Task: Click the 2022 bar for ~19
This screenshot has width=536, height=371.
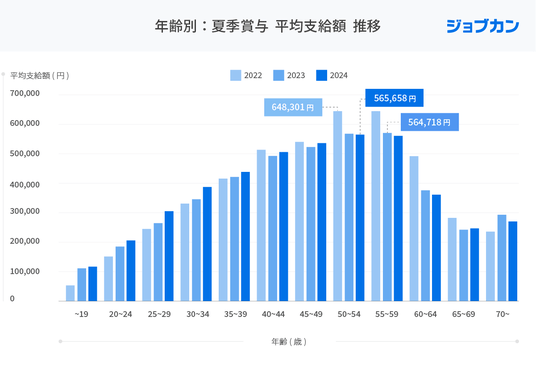Action: 70,293
